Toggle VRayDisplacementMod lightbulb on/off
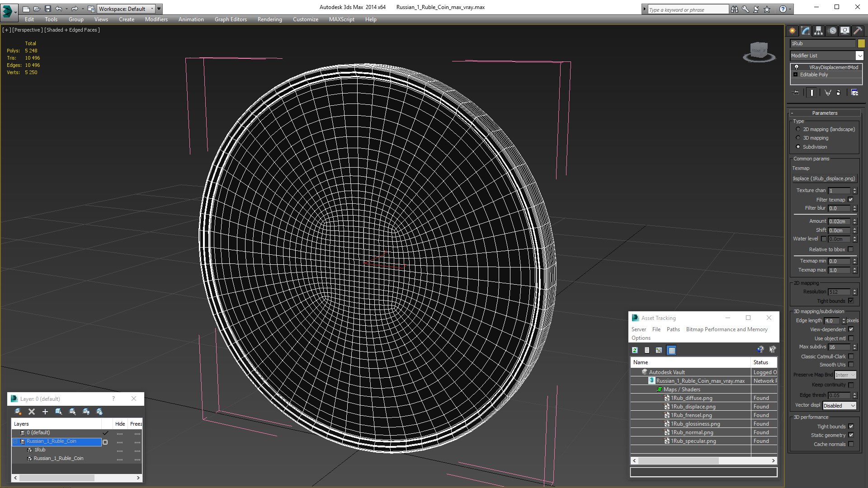868x488 pixels. click(x=797, y=67)
